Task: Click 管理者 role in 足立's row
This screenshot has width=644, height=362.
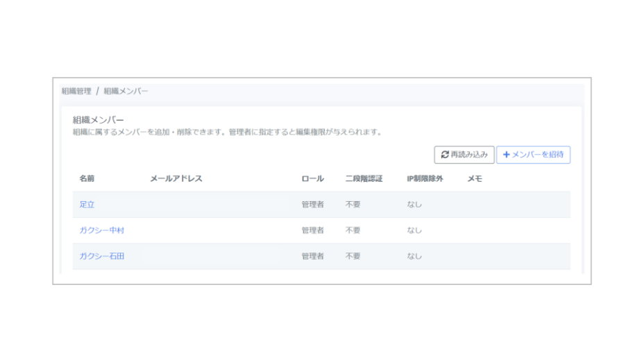Action: pyautogui.click(x=312, y=205)
